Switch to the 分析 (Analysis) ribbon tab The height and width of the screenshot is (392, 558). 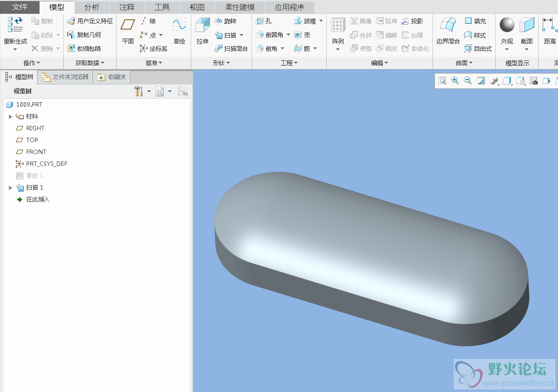tap(92, 7)
